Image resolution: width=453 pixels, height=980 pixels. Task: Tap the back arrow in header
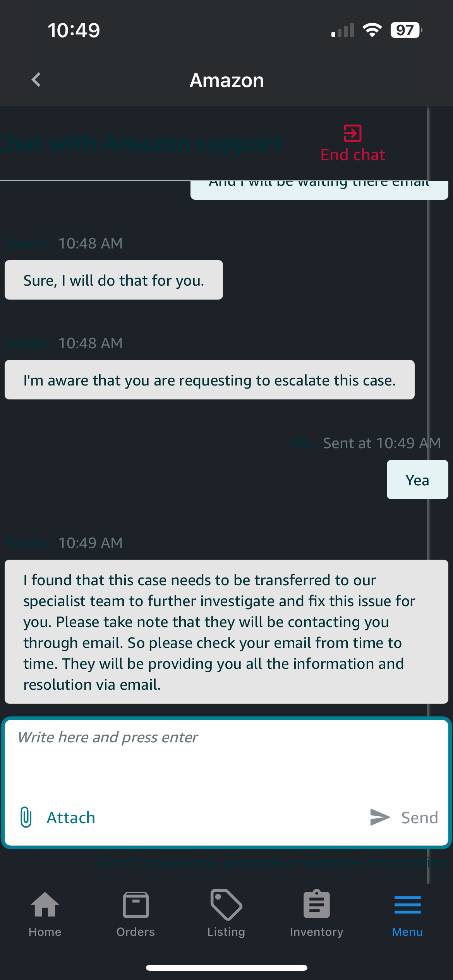(x=36, y=80)
